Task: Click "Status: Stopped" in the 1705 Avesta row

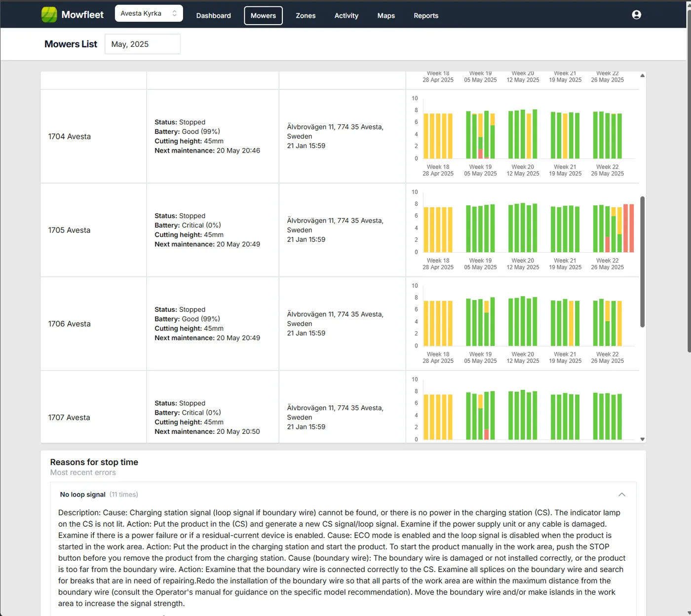Action: (180, 216)
